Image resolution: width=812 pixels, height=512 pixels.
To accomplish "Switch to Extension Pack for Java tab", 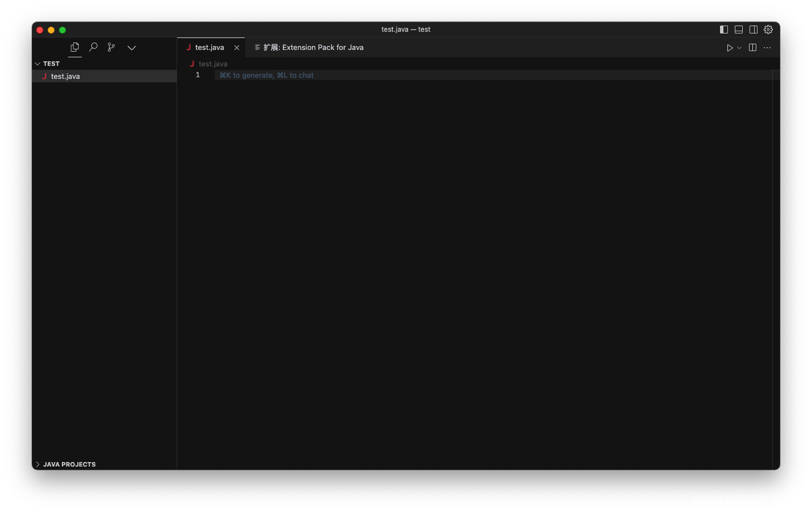I will [309, 48].
